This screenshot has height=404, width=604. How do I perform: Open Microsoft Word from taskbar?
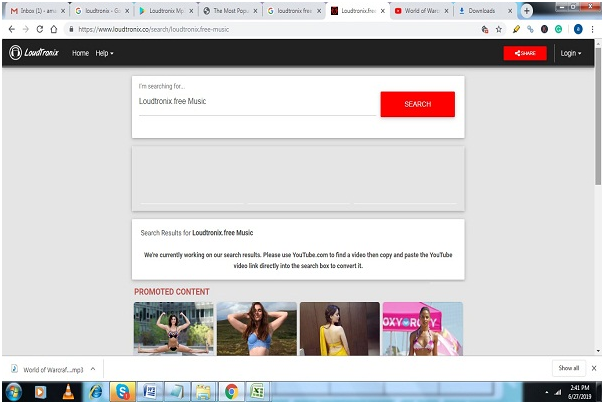coord(149,392)
